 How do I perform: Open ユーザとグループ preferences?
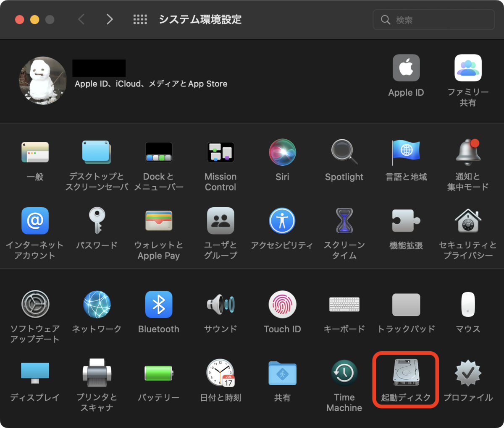tap(220, 221)
